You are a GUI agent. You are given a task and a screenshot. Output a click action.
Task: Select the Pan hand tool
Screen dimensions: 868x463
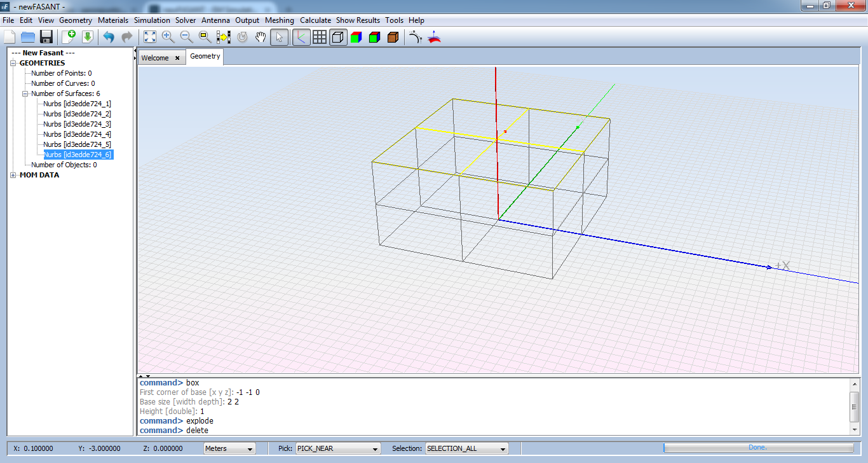(261, 37)
